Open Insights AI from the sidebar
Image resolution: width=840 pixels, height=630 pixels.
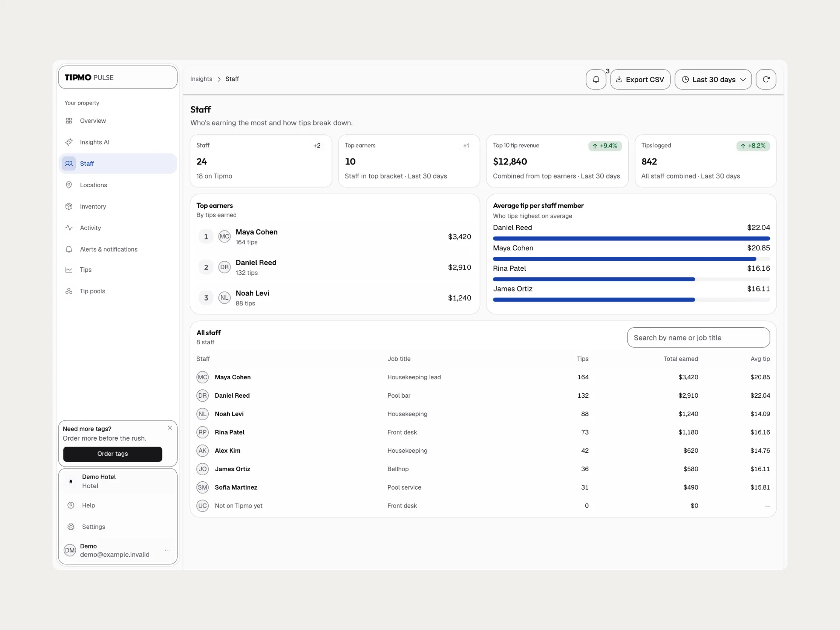[x=118, y=142]
